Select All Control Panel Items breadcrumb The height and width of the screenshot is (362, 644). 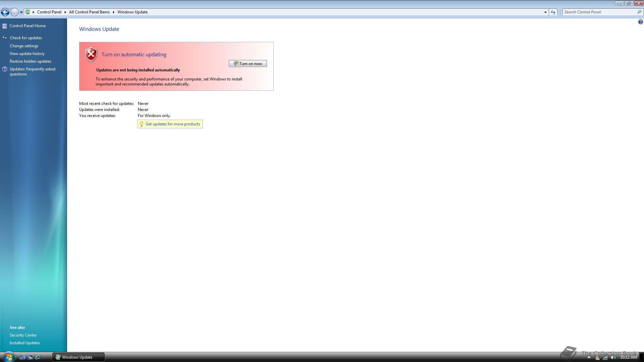(x=89, y=12)
